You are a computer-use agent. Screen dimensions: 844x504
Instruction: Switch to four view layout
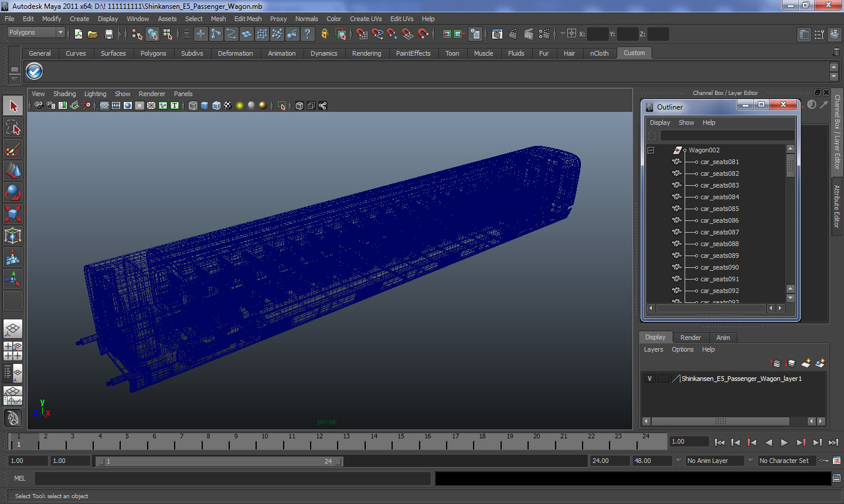[13, 350]
